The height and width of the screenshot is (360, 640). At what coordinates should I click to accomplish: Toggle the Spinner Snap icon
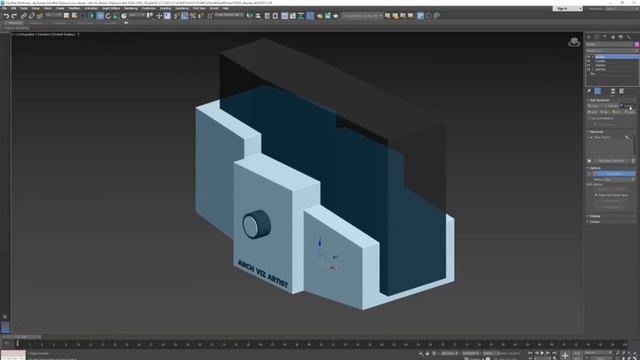click(201, 16)
